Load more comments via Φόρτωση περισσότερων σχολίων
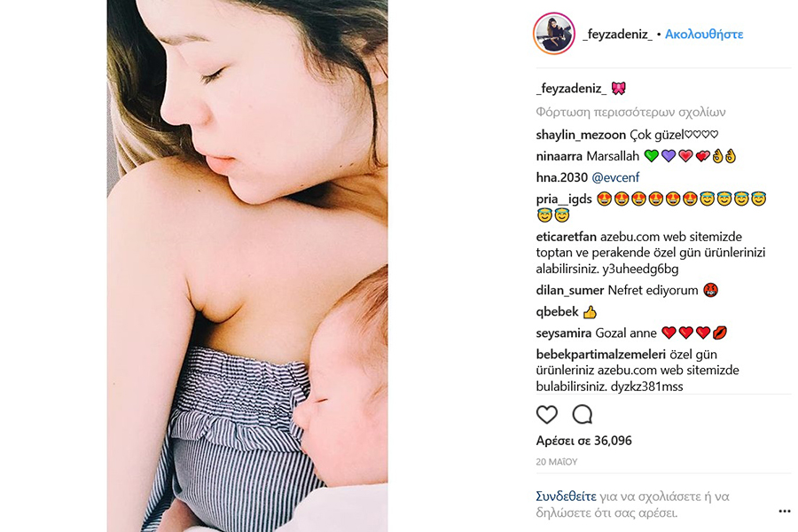The height and width of the screenshot is (532, 798). coord(630,112)
